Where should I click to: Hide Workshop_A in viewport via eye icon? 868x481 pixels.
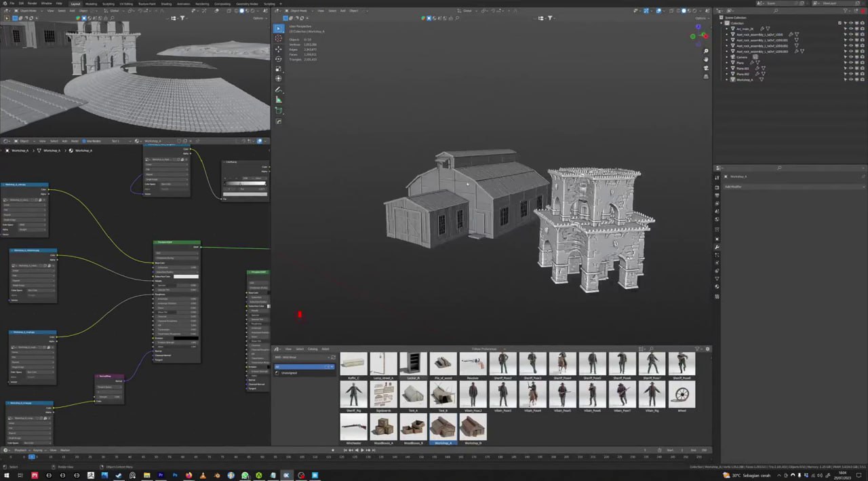click(851, 79)
